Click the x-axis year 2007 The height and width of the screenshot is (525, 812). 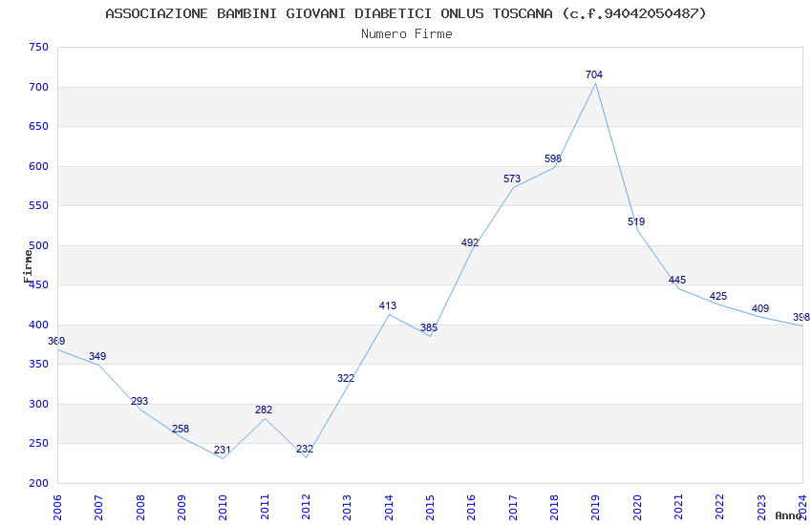98,508
